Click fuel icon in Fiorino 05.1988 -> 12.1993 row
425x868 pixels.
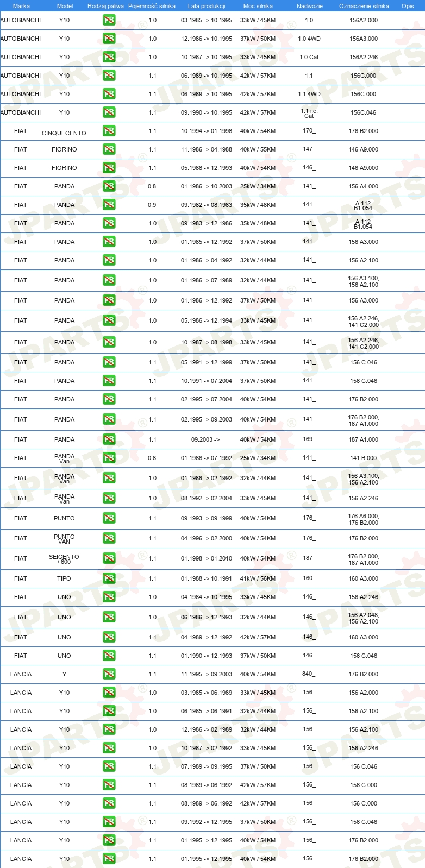(x=109, y=168)
